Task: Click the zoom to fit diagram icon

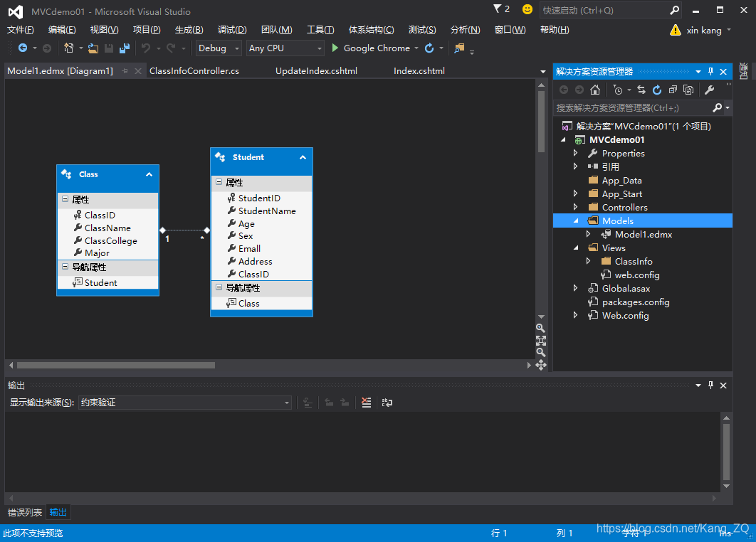Action: pos(540,341)
